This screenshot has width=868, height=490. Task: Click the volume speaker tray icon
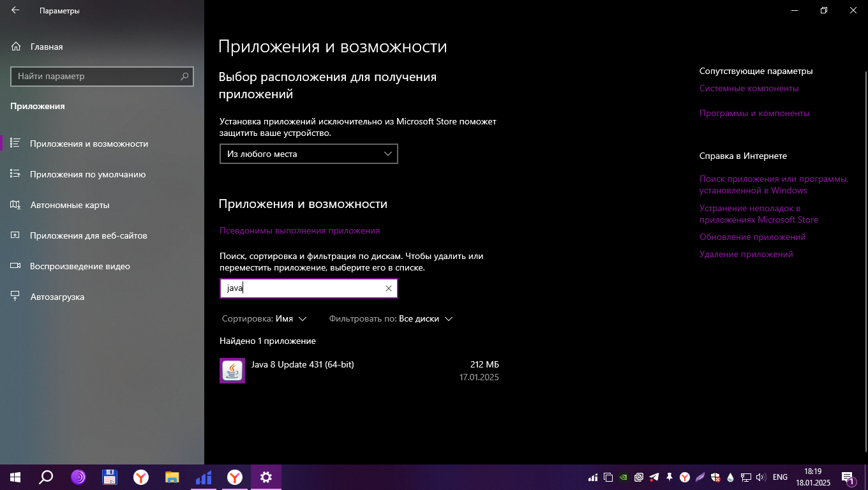760,477
